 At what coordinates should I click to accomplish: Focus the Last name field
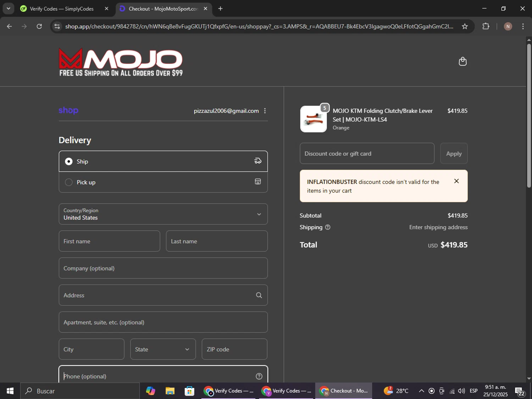(x=217, y=241)
